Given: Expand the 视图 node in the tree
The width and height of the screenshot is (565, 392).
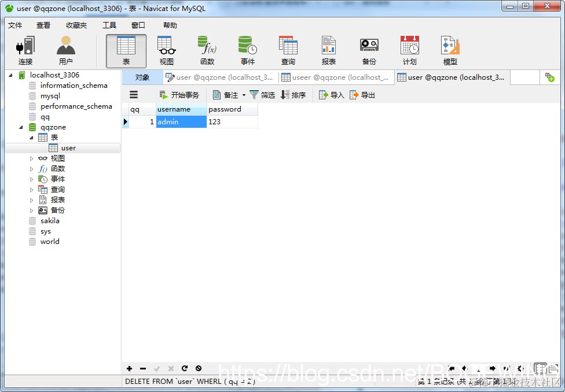Looking at the screenshot, I should click(31, 158).
